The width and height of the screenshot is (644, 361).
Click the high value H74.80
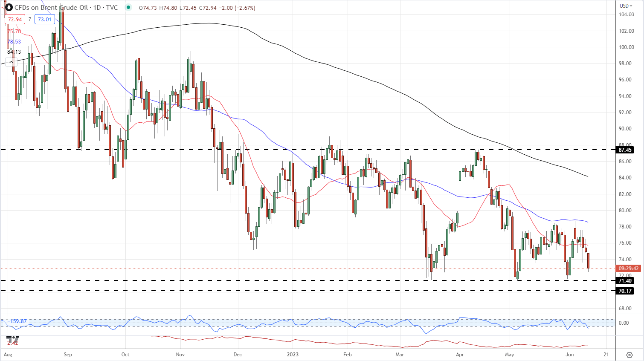[x=168, y=8]
